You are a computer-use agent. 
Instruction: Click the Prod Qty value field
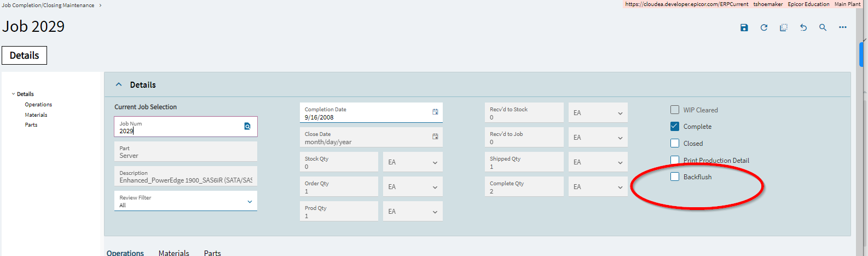point(339,211)
